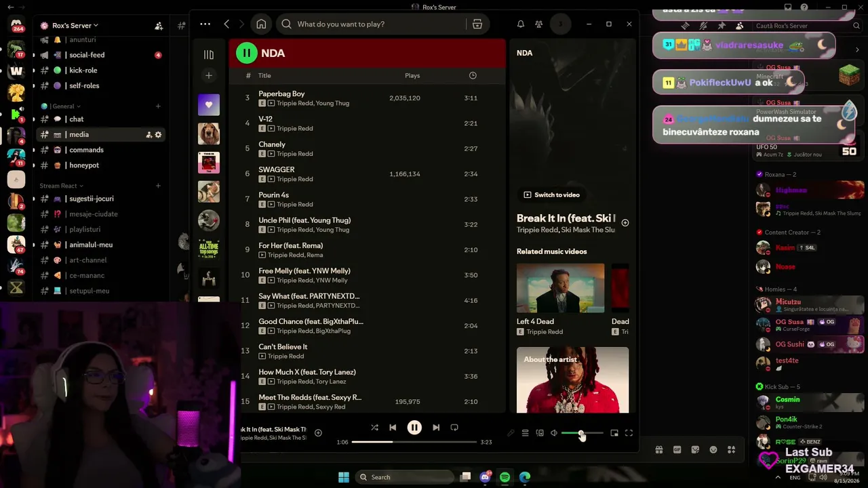Screen dimensions: 868x488
Task: Pause playback in the bottom player bar
Action: [414, 428]
